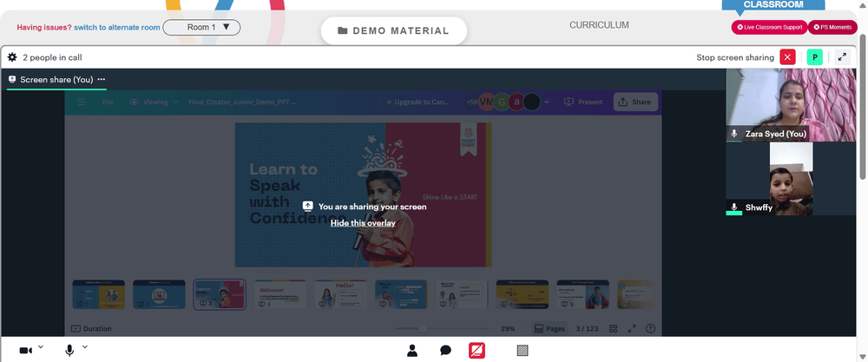This screenshot has width=868, height=362.
Task: Open the chat bubble icon
Action: coord(445,351)
